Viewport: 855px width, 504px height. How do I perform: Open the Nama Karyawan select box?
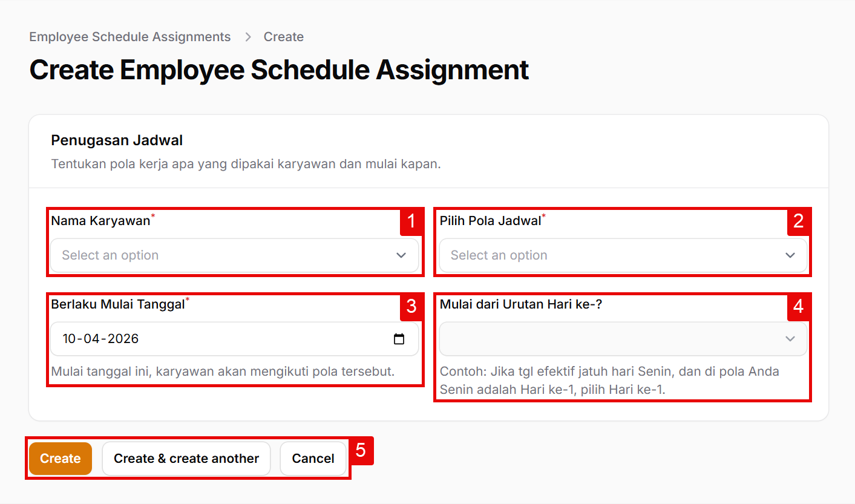click(224, 255)
